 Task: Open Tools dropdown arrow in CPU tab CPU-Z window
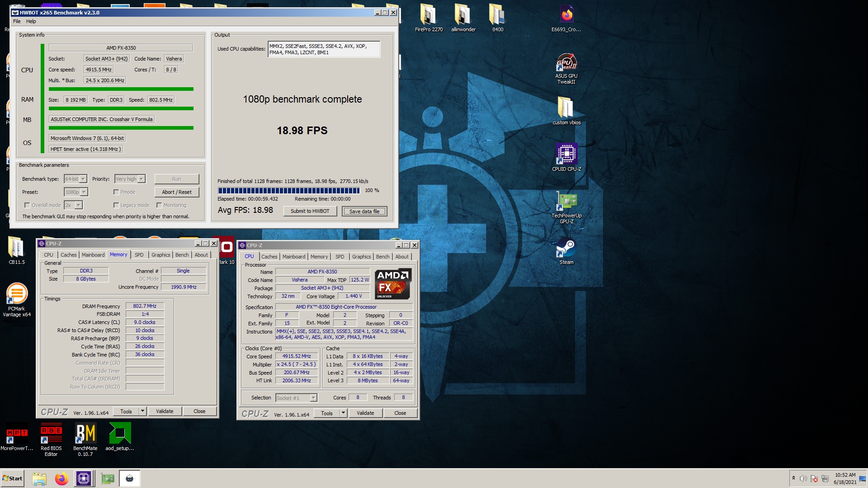click(x=343, y=413)
